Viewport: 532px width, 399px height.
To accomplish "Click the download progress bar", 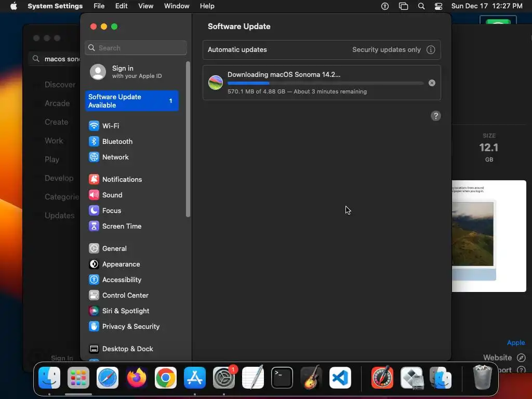I will (326, 83).
